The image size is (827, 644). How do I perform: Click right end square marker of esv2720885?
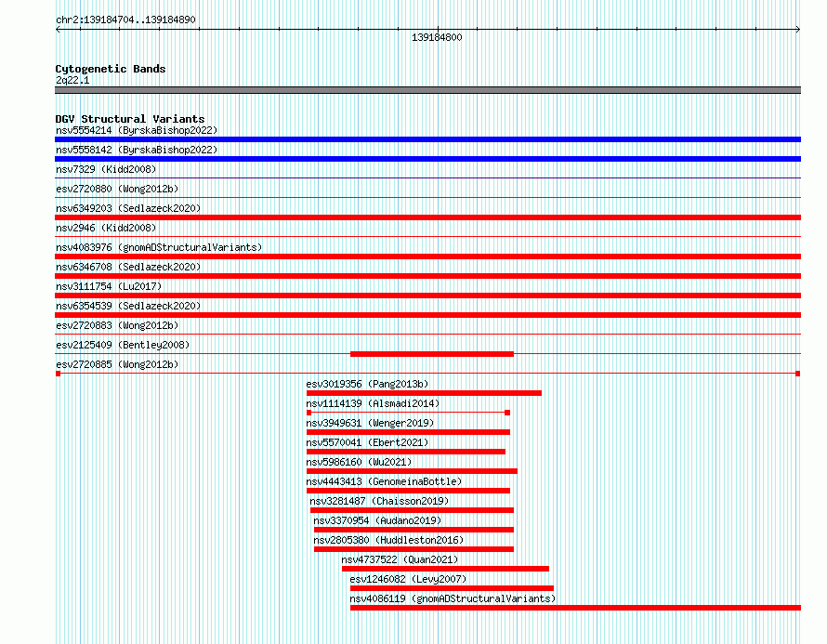[x=798, y=374]
